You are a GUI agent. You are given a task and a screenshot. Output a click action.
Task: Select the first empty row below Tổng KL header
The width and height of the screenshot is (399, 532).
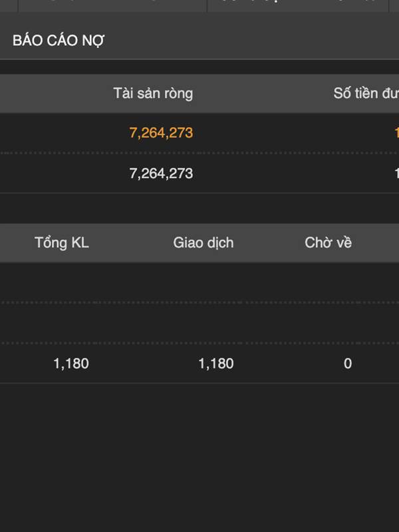click(x=199, y=283)
